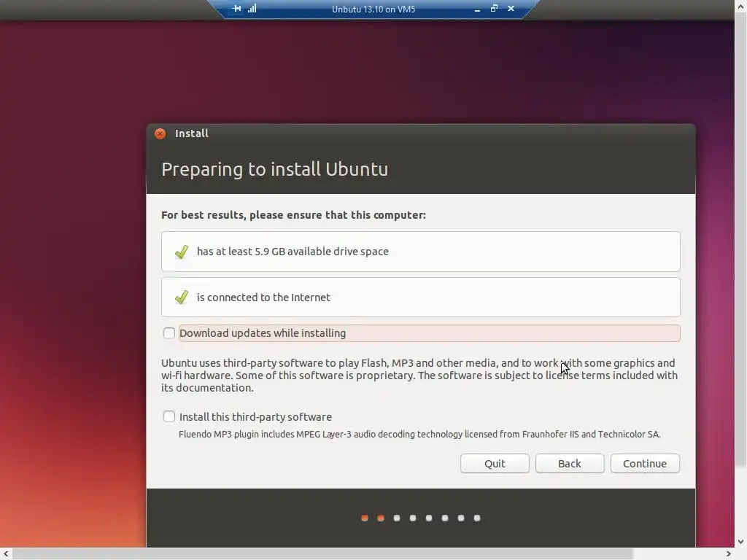Click the third-party software description paragraph

[x=419, y=376]
